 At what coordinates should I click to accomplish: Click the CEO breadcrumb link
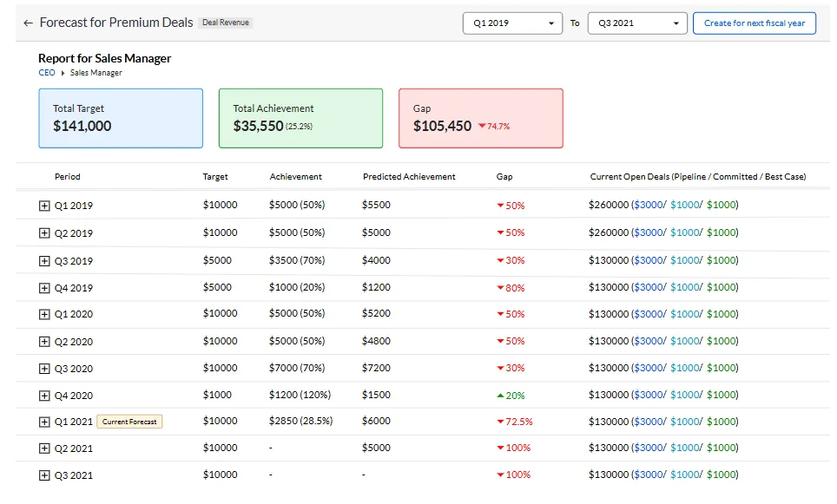click(x=46, y=73)
